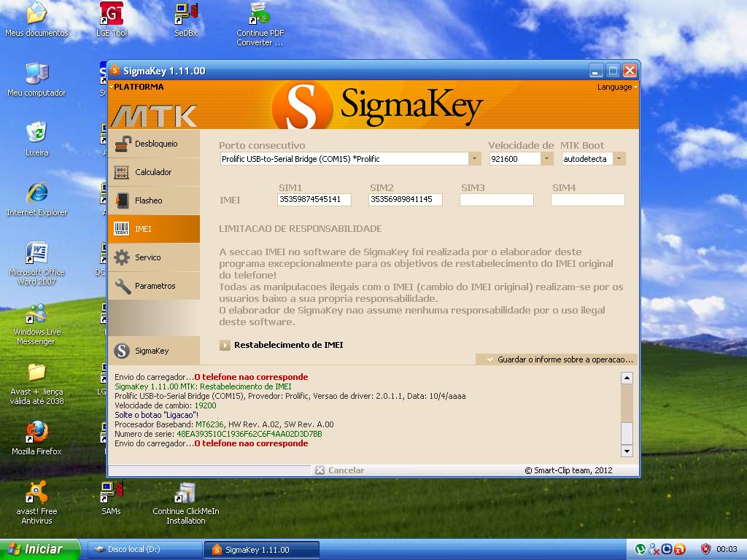The width and height of the screenshot is (747, 560).
Task: Expand the MTK Boot dropdown arrow
Action: click(619, 158)
